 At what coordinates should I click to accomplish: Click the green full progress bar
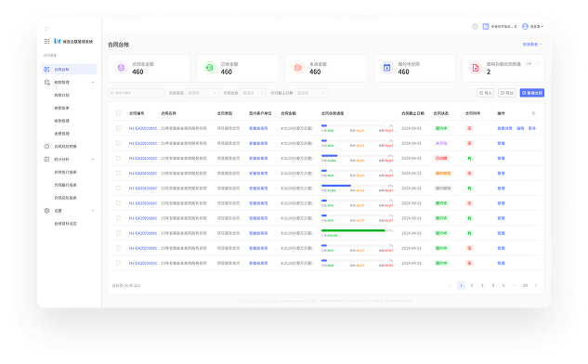coord(353,230)
